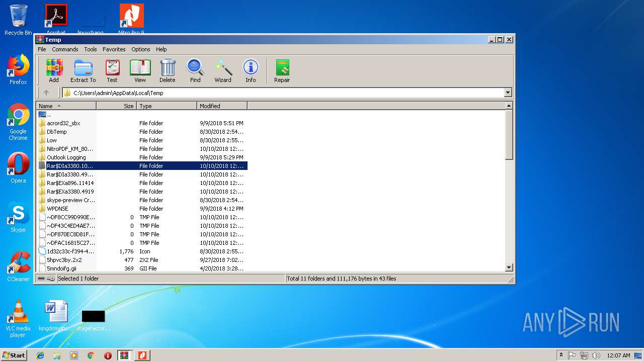This screenshot has width=644, height=362.
Task: Open Skype desktop shortcut
Action: pyautogui.click(x=18, y=217)
